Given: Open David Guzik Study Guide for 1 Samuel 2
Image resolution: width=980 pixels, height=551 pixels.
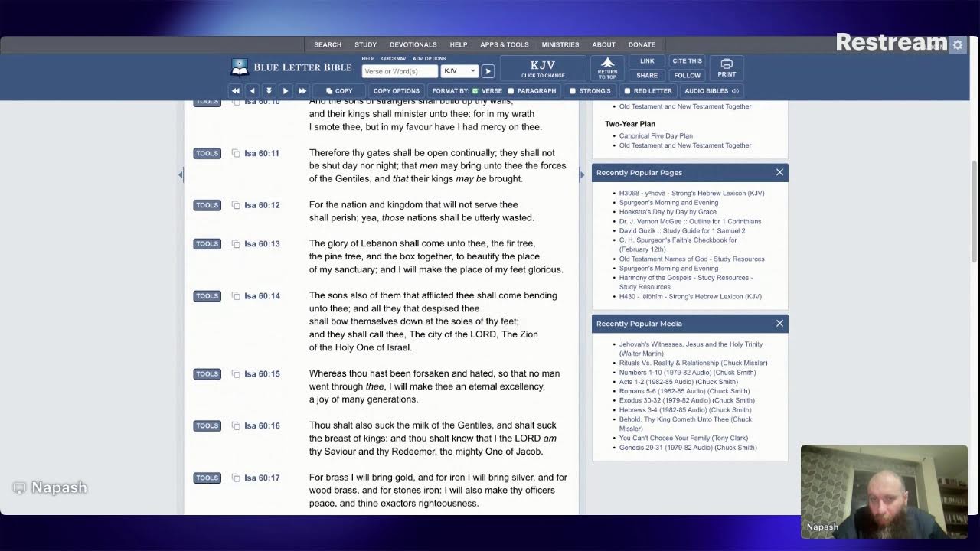Looking at the screenshot, I should click(682, 231).
